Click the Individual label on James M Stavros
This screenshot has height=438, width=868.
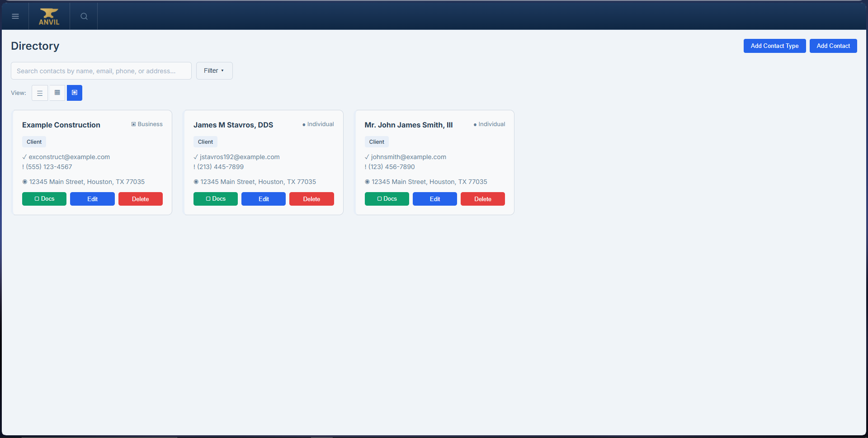pos(318,124)
